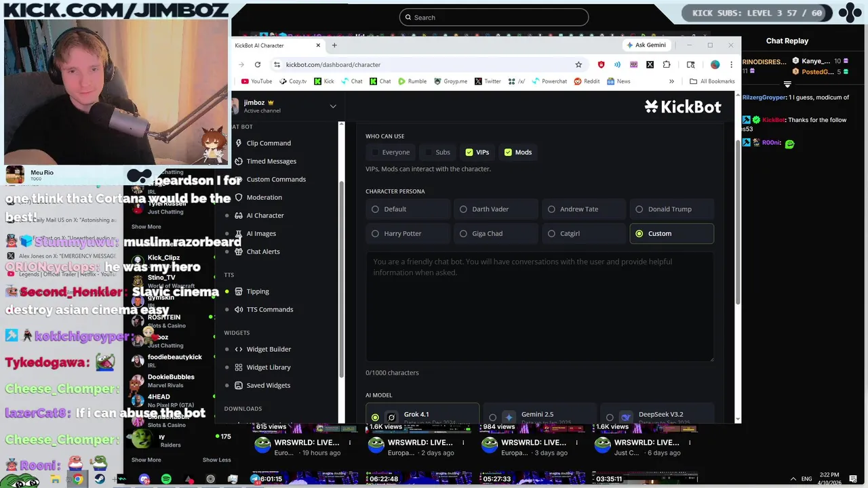Image resolution: width=868 pixels, height=488 pixels.
Task: Select the Default persona
Action: (408, 209)
